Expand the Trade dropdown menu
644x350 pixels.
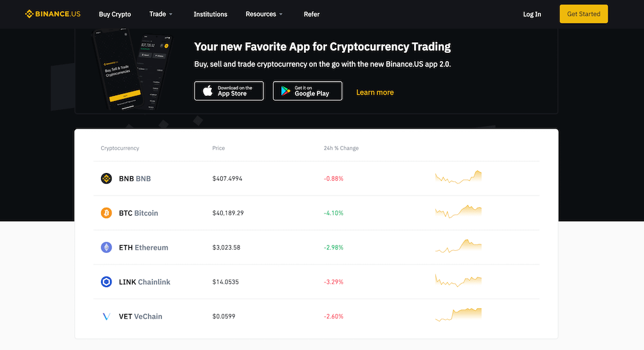coord(160,14)
